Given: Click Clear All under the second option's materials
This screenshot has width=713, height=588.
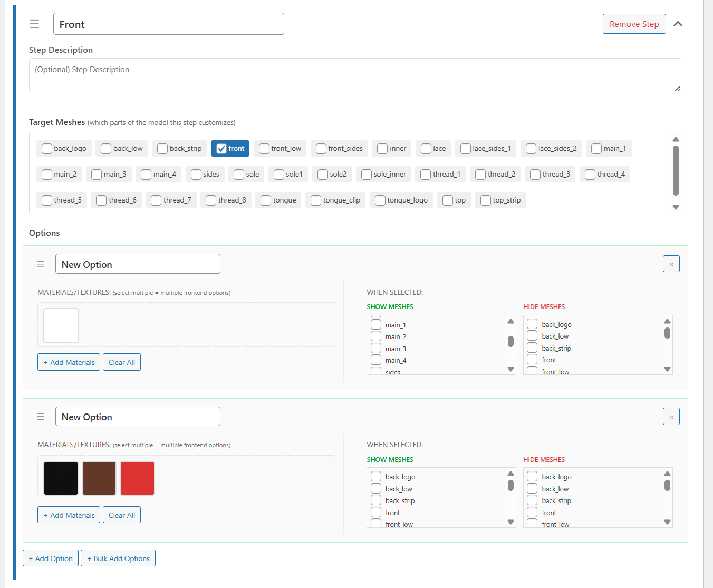Looking at the screenshot, I should pyautogui.click(x=121, y=515).
